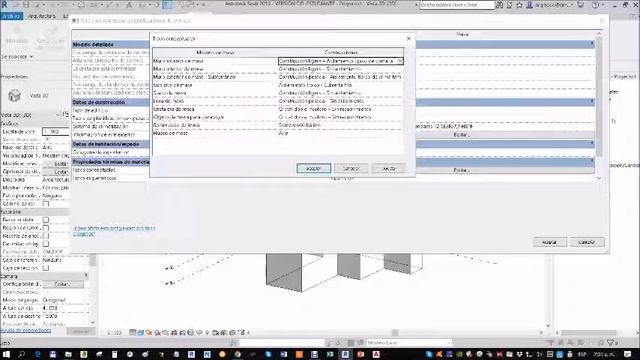
Task: Collapse the Datos de construcción section
Action: coord(592,102)
